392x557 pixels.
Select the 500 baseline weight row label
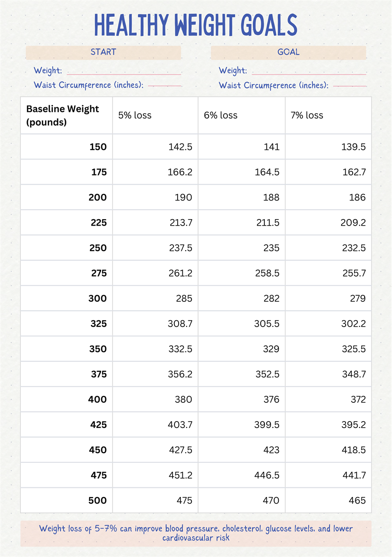tap(97, 500)
